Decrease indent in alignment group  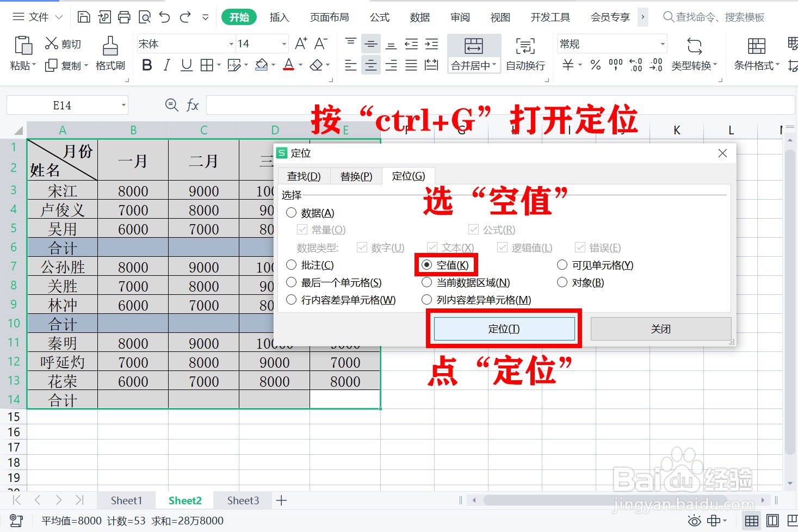412,44
